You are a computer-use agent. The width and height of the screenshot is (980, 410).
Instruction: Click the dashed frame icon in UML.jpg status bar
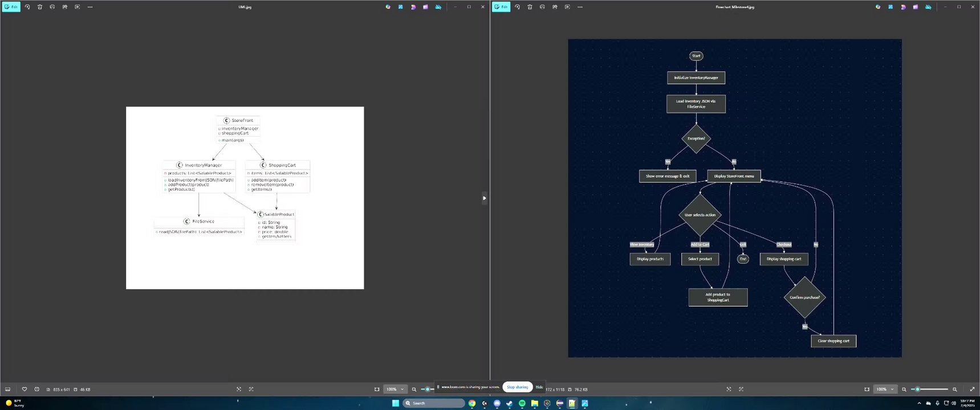click(x=251, y=389)
